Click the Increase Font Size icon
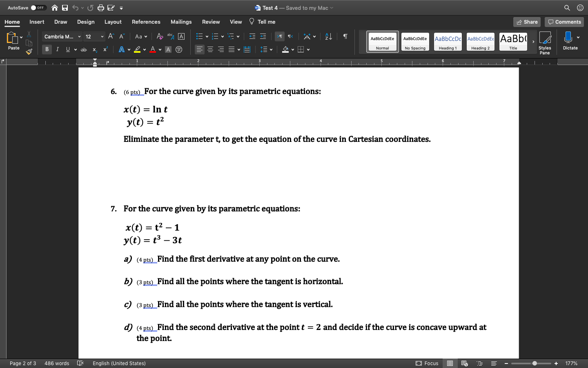 tap(111, 36)
